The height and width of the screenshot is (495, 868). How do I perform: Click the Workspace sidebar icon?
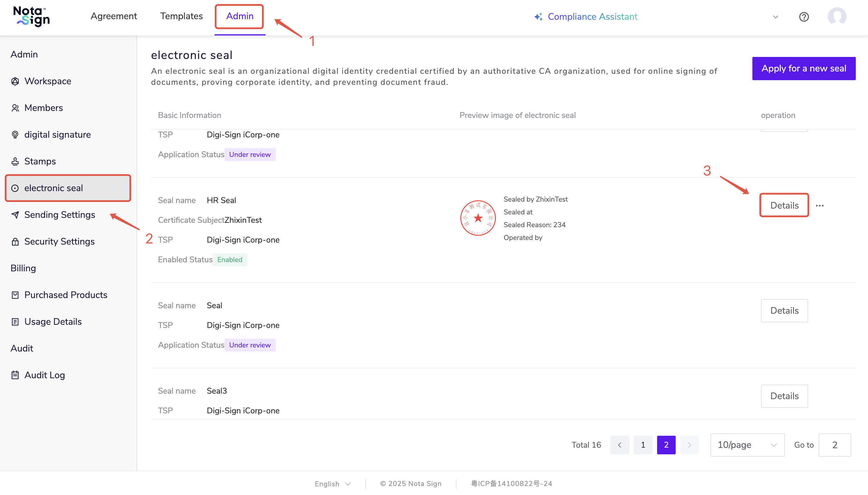point(15,81)
